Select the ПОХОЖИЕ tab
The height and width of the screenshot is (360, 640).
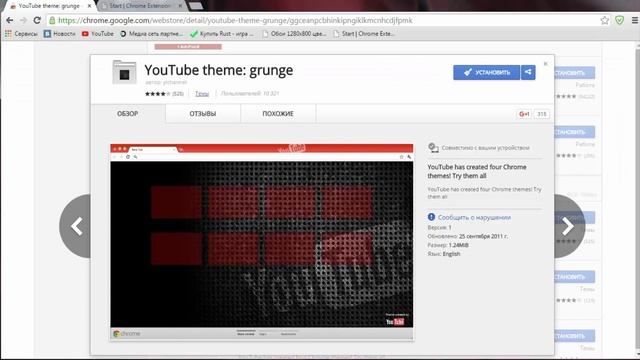click(x=278, y=113)
